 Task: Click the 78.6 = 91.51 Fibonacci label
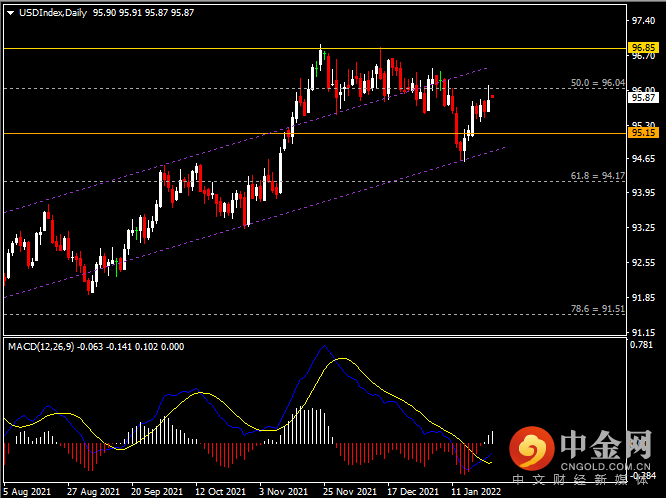pos(598,309)
